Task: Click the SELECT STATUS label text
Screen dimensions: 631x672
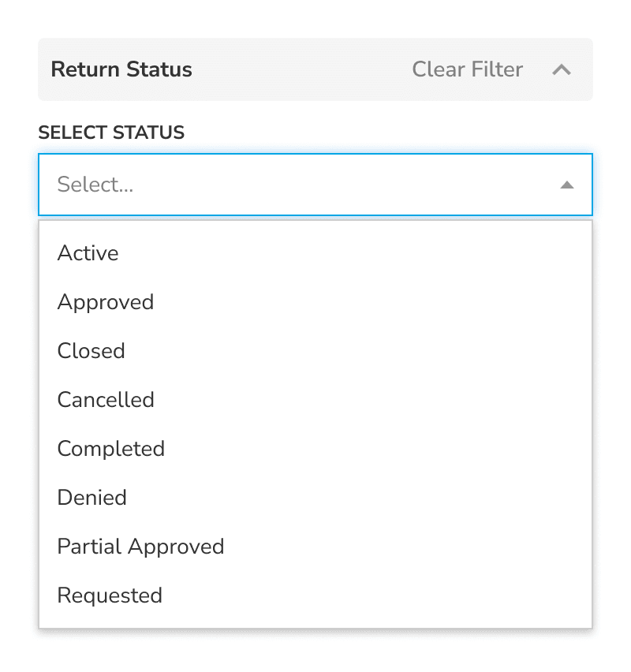Action: pos(111,133)
